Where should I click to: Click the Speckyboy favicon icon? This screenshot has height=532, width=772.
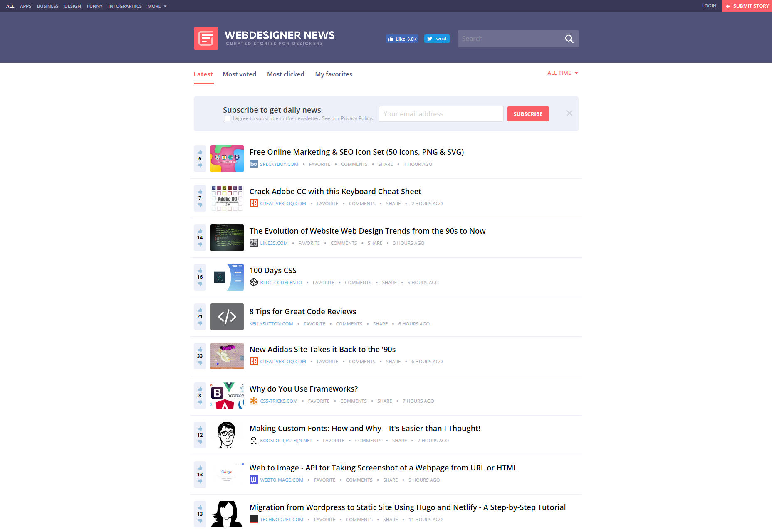point(253,164)
